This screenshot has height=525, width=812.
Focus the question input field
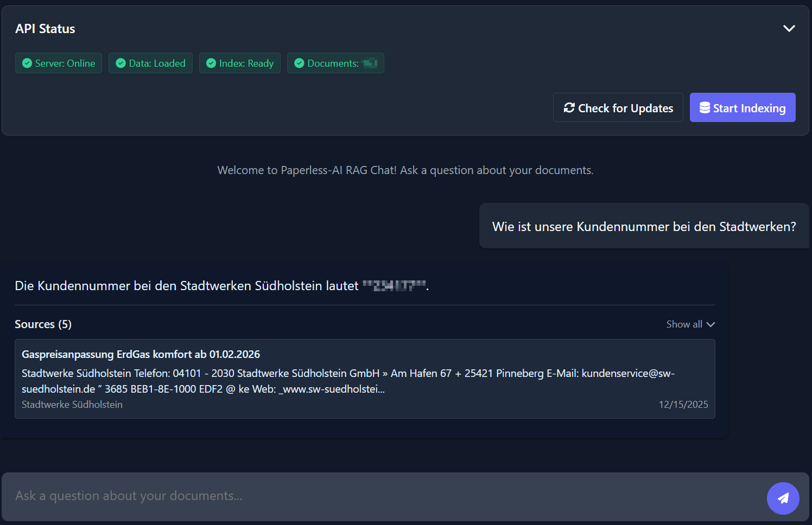click(380, 496)
